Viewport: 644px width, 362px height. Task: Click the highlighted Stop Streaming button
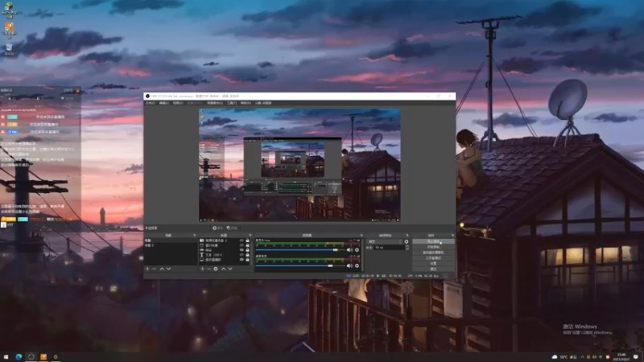pyautogui.click(x=433, y=241)
